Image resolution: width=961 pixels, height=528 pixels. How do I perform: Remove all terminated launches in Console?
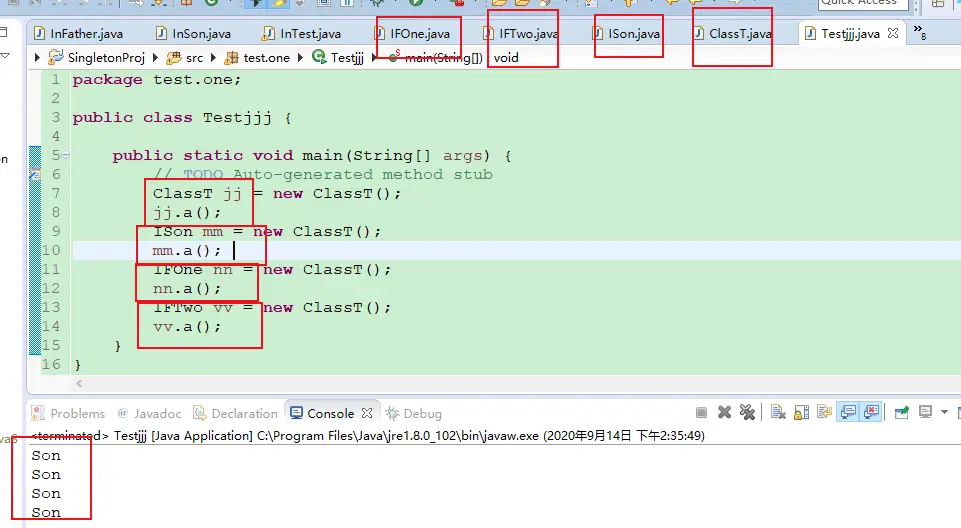[x=747, y=412]
